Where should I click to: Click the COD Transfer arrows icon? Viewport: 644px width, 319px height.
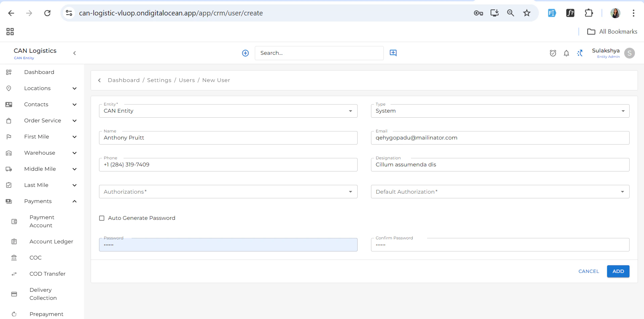(14, 274)
